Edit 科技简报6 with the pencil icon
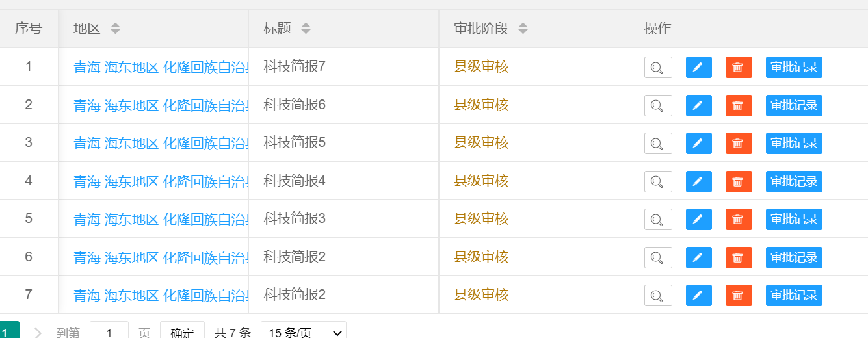 click(698, 105)
